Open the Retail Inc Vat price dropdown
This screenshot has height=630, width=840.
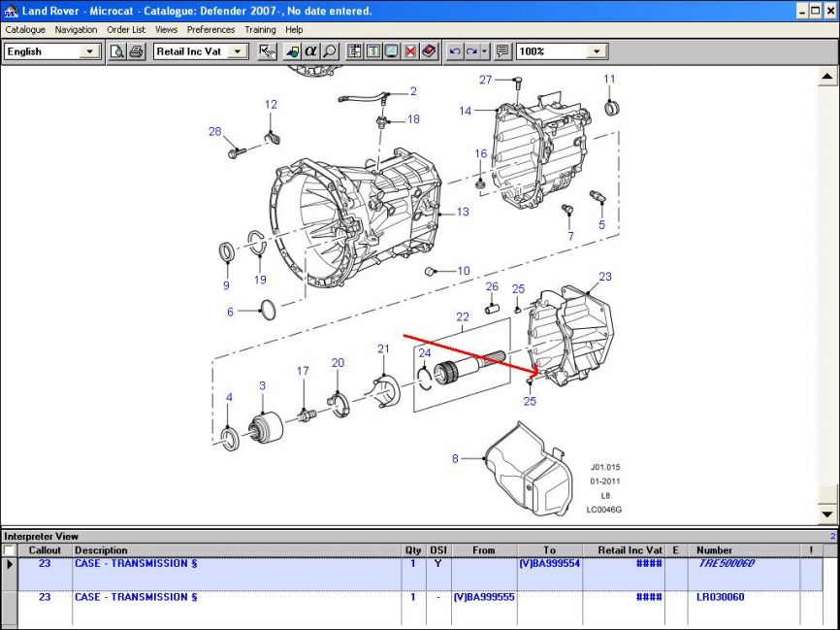(x=237, y=51)
